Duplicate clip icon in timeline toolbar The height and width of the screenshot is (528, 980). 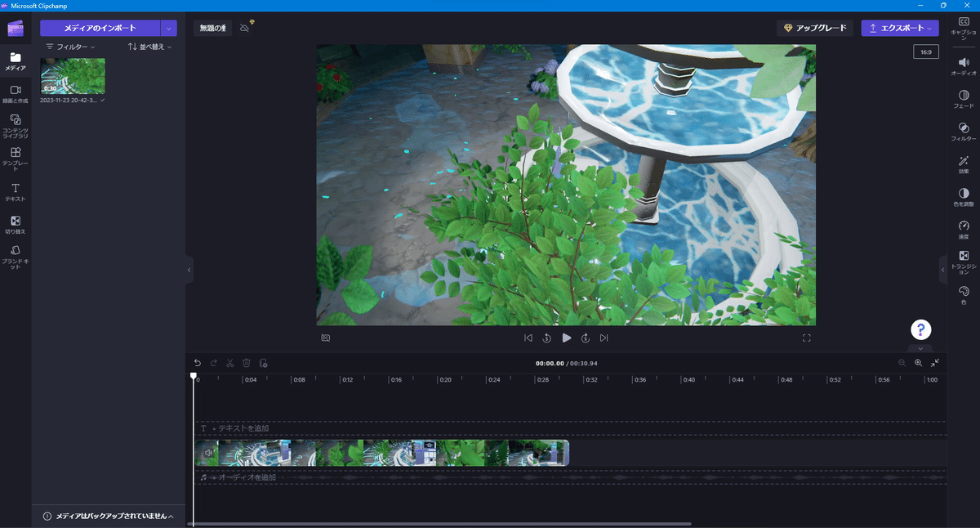(263, 363)
